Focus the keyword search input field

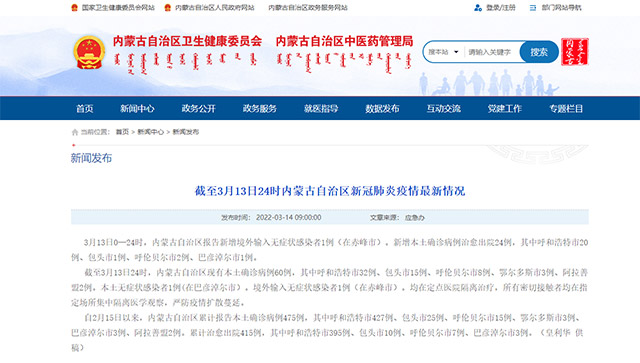(x=491, y=52)
